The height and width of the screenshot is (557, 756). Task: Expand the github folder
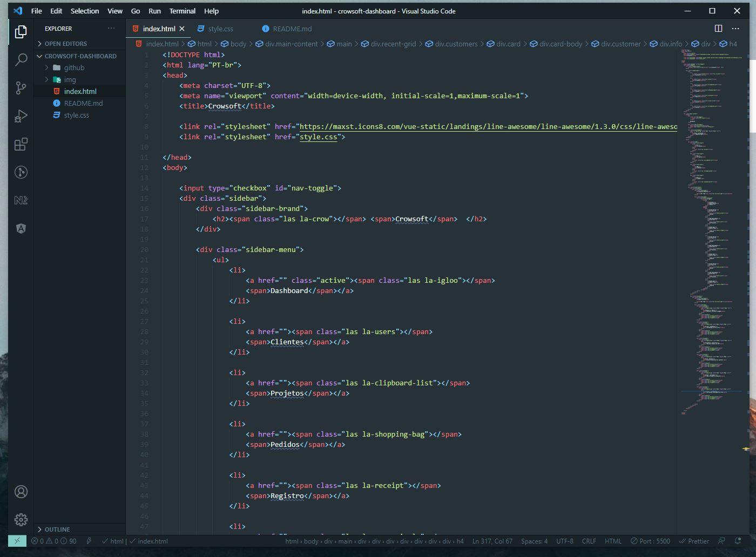[80, 67]
